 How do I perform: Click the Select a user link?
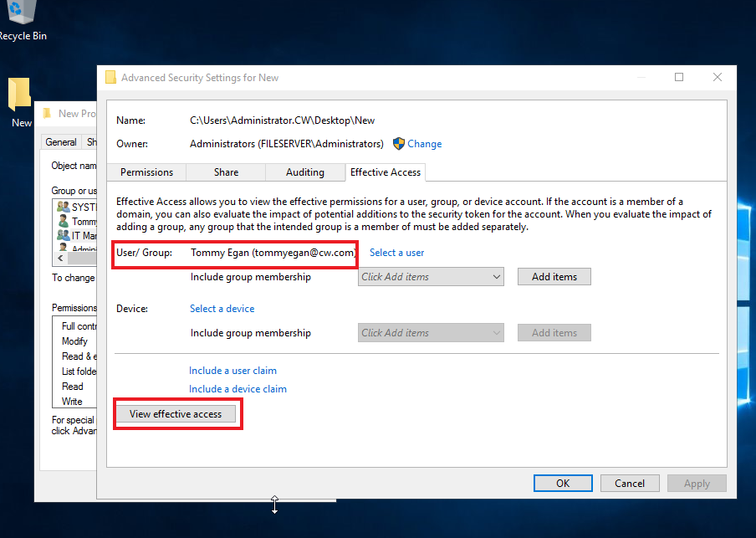click(396, 253)
